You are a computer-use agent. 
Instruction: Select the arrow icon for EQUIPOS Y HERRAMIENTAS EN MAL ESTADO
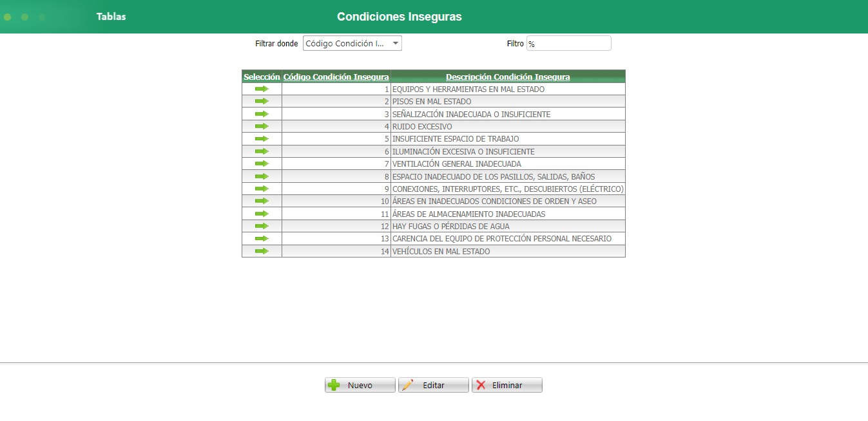coord(261,89)
